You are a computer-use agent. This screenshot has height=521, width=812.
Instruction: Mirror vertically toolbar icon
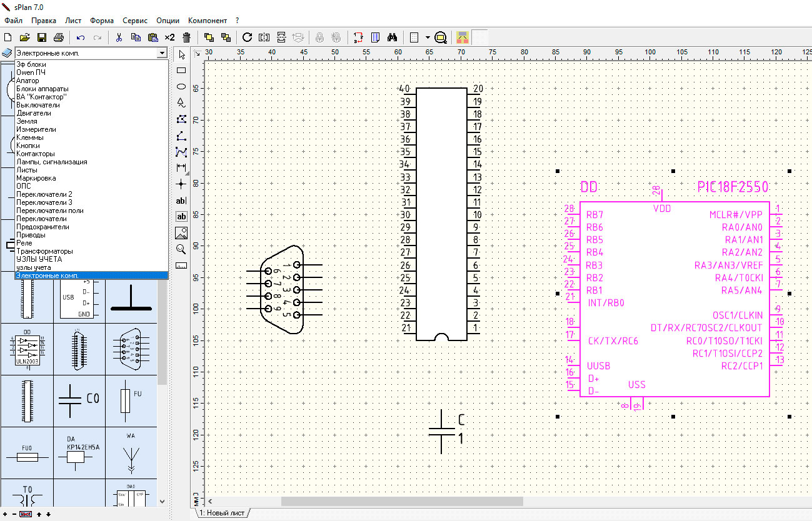click(x=281, y=37)
